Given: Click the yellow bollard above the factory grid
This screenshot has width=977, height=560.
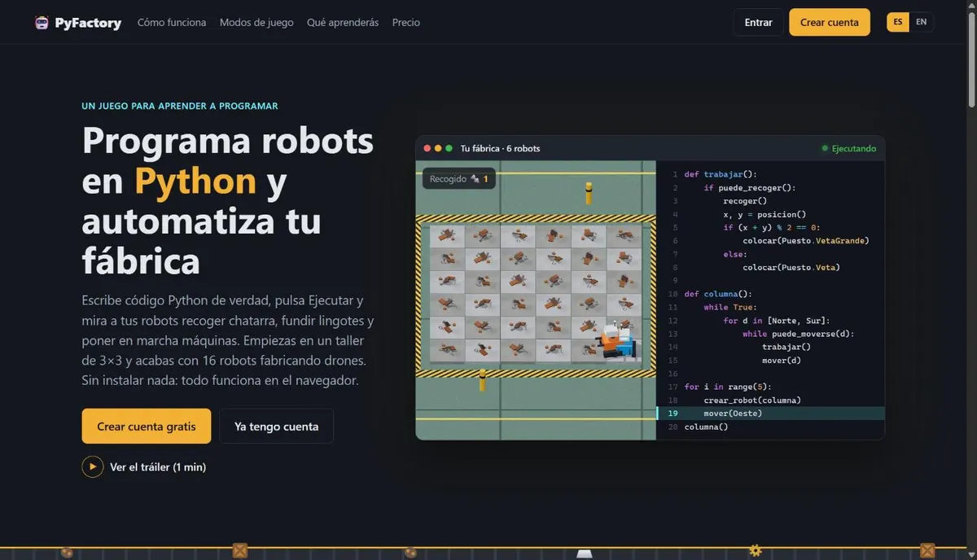Looking at the screenshot, I should click(588, 193).
